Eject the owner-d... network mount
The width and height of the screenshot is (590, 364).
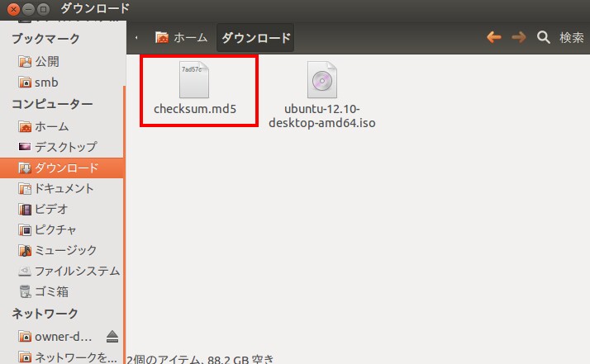tap(112, 337)
